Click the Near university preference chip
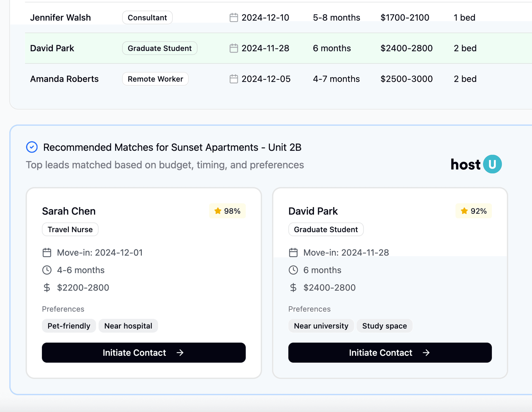 (321, 326)
